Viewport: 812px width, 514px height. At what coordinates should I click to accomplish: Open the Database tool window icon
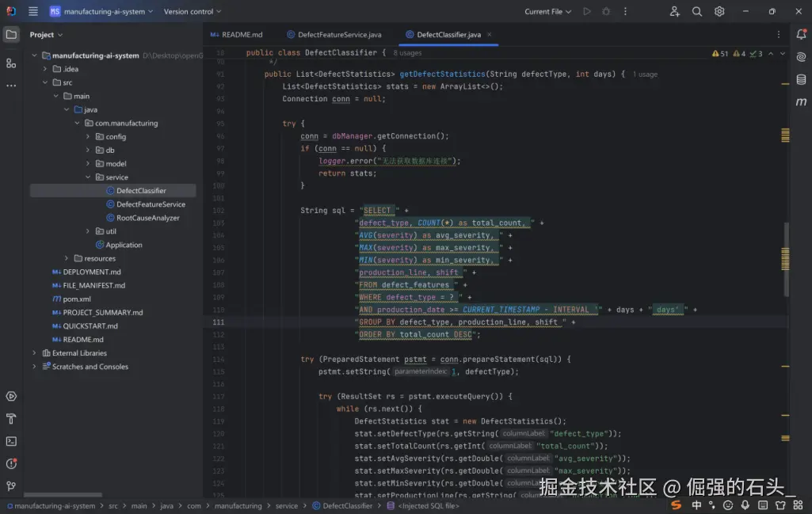801,79
